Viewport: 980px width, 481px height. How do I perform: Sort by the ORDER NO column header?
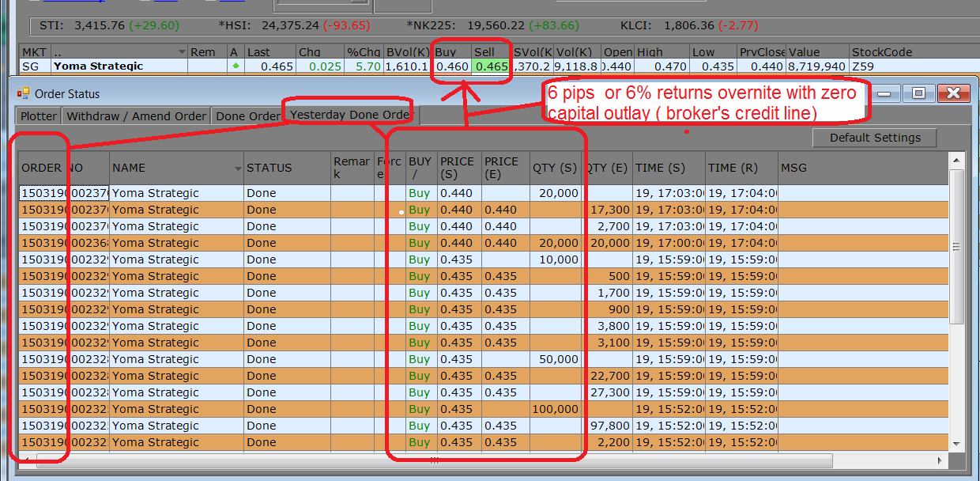(63, 168)
